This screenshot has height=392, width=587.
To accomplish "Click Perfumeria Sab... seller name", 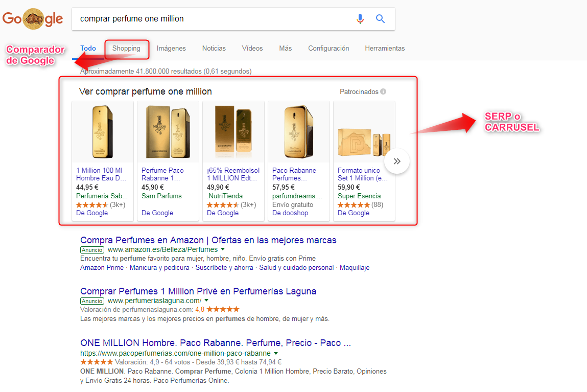I will pyautogui.click(x=102, y=196).
